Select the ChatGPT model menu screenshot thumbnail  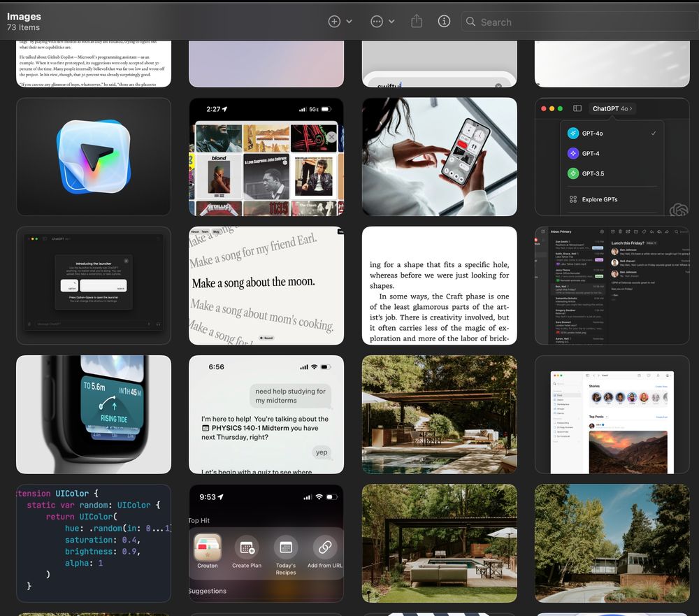[x=612, y=157]
